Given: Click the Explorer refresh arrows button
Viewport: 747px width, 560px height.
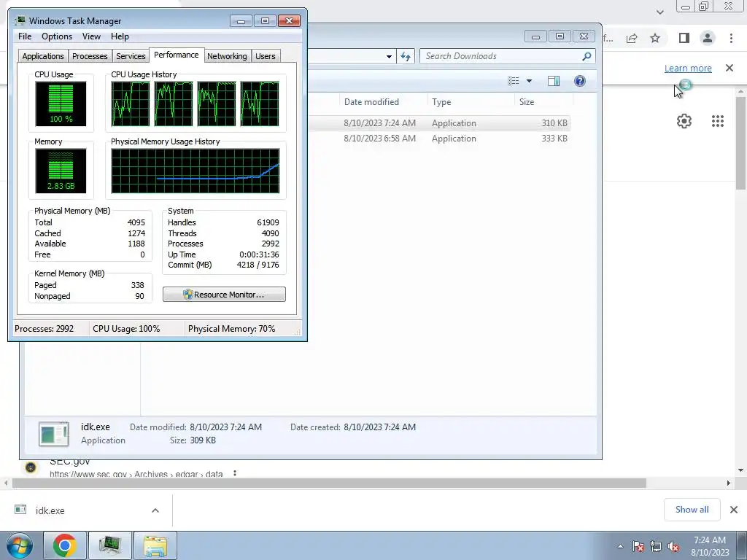Looking at the screenshot, I should click(x=406, y=56).
